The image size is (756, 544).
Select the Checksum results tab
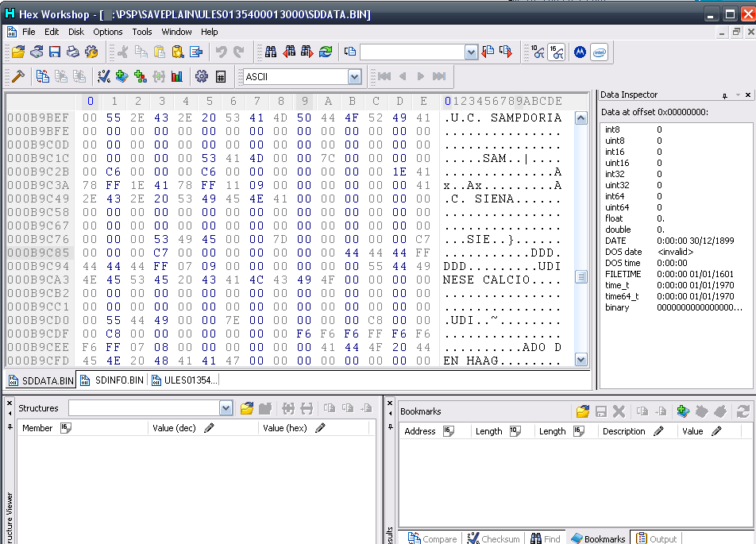pyautogui.click(x=494, y=538)
